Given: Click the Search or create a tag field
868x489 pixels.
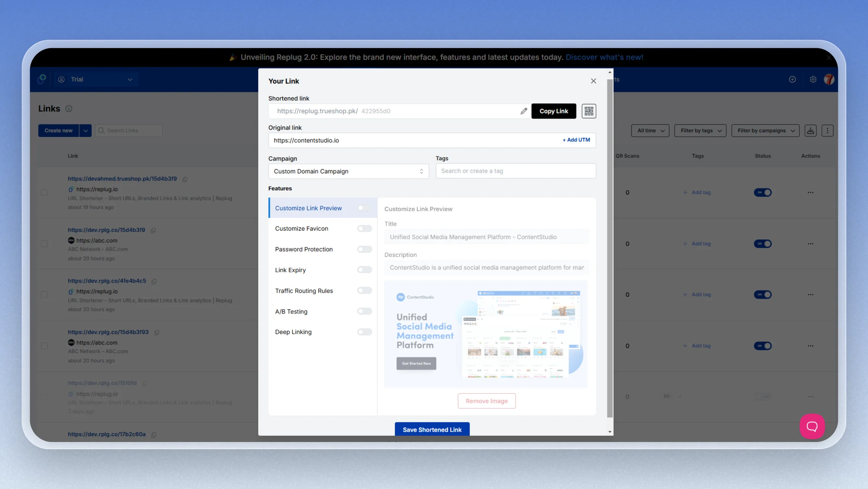Looking at the screenshot, I should (x=516, y=171).
